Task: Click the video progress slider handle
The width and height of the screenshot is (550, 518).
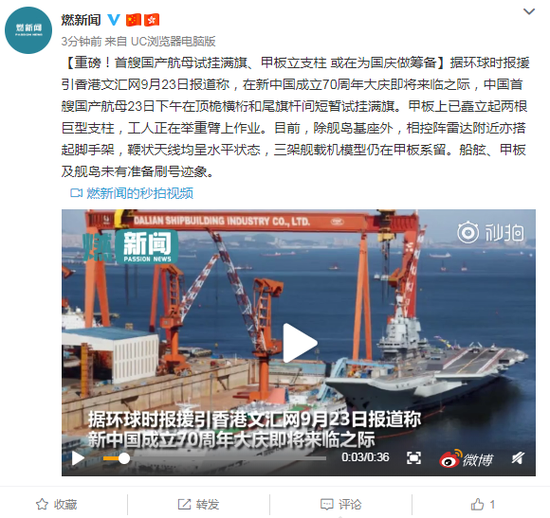Action: coord(124,458)
